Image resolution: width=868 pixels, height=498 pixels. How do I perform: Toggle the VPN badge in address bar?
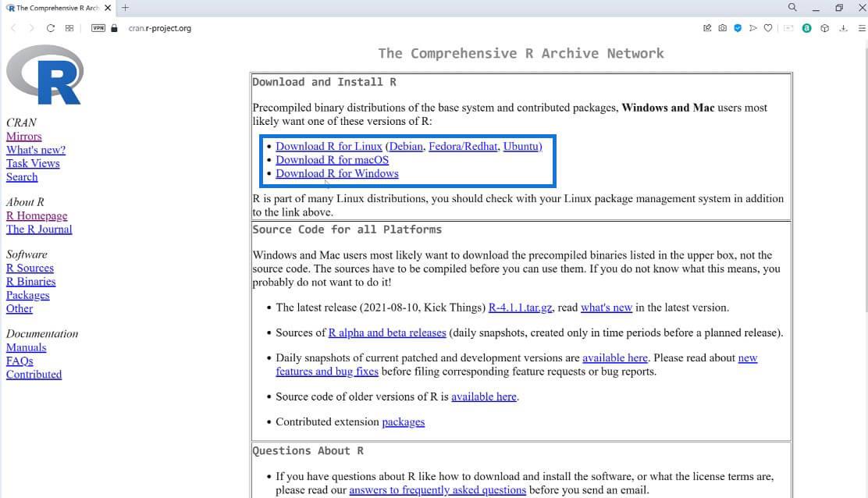coord(98,28)
